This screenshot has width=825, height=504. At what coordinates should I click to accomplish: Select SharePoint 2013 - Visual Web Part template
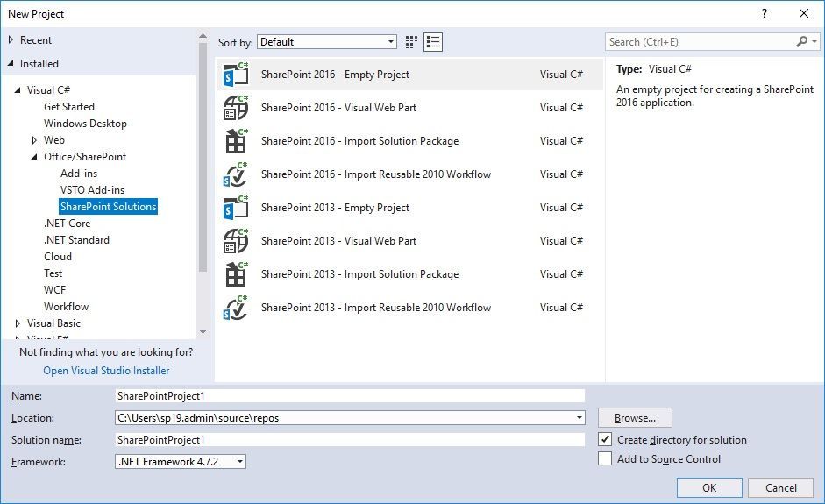(x=409, y=241)
